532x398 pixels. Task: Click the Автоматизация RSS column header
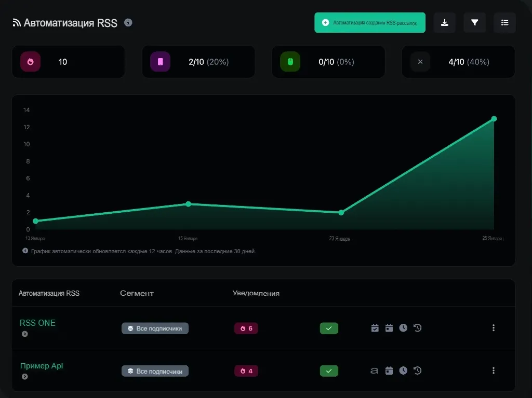[49, 293]
